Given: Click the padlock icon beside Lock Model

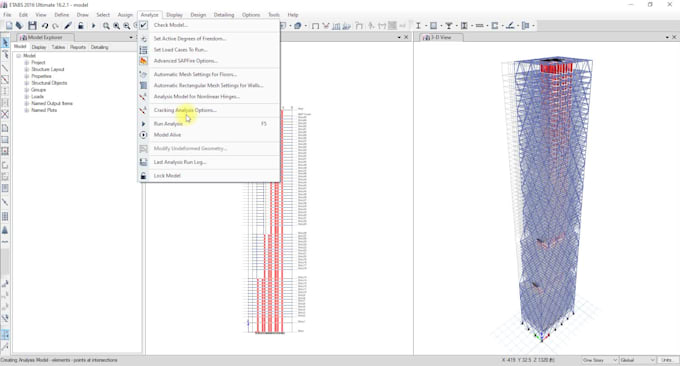Looking at the screenshot, I should tap(144, 176).
